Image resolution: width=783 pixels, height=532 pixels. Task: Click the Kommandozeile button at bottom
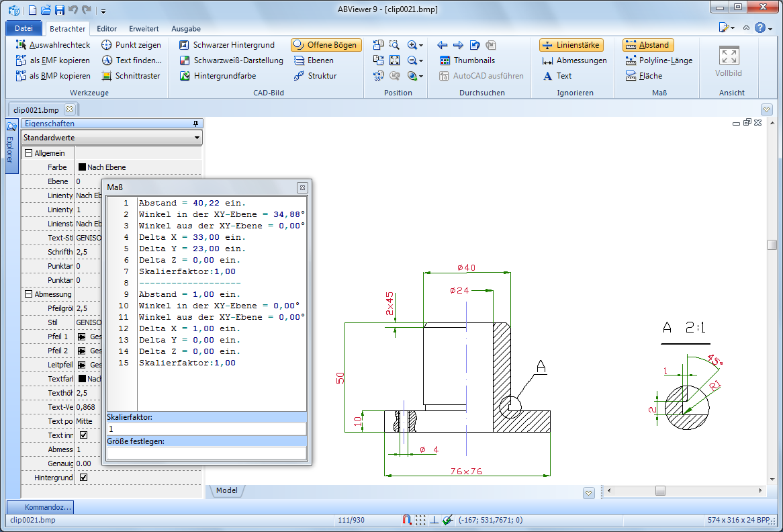pos(40,507)
